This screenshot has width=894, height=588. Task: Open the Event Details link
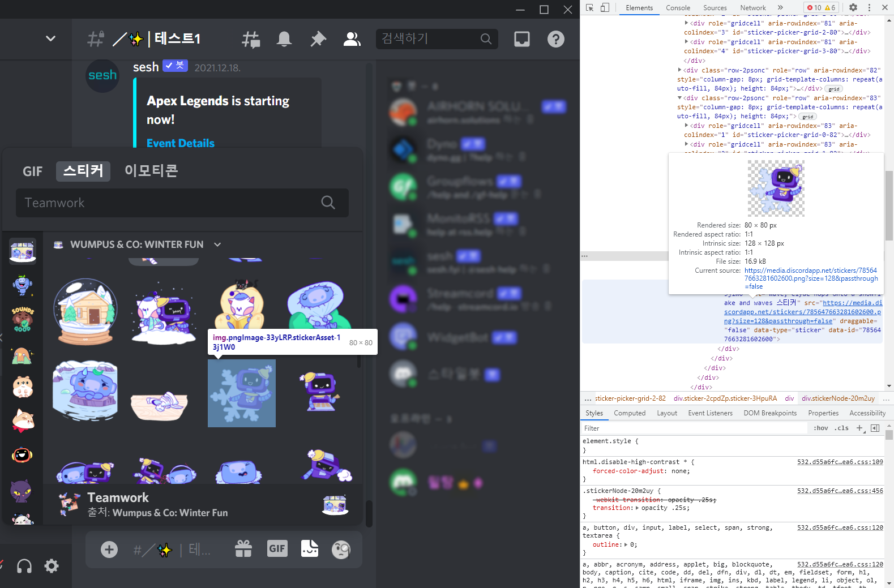[x=181, y=143]
